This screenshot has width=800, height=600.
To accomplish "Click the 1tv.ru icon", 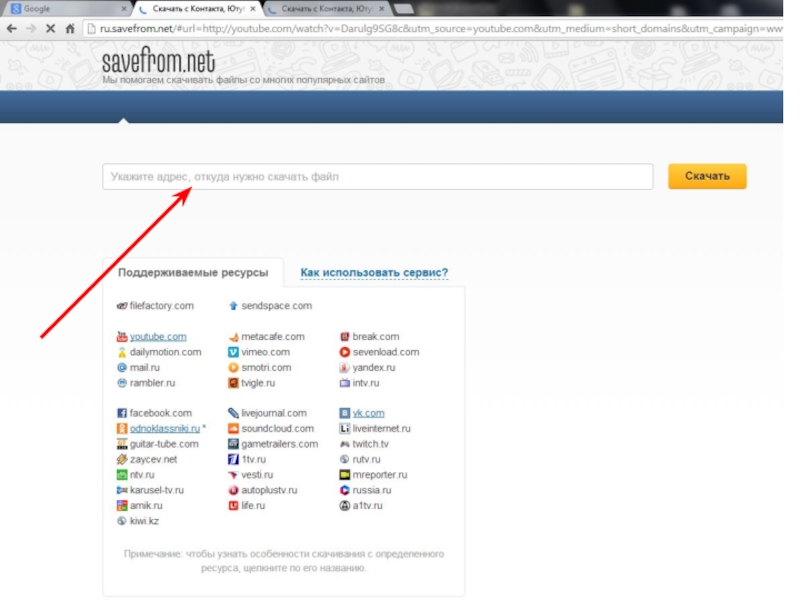I will (x=233, y=459).
